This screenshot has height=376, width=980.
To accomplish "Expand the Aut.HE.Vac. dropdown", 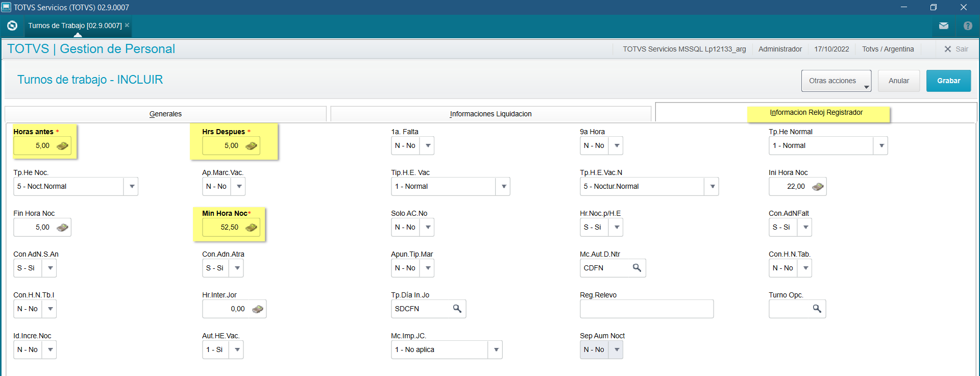I will (237, 349).
